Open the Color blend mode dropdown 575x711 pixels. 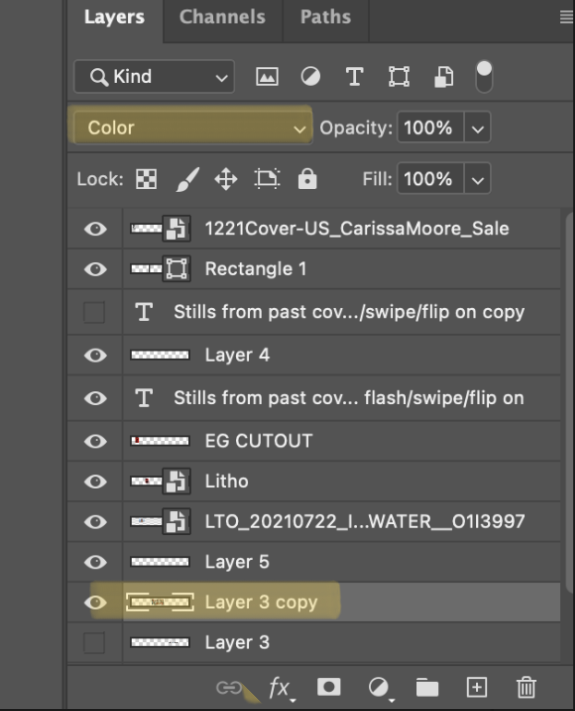(x=191, y=128)
